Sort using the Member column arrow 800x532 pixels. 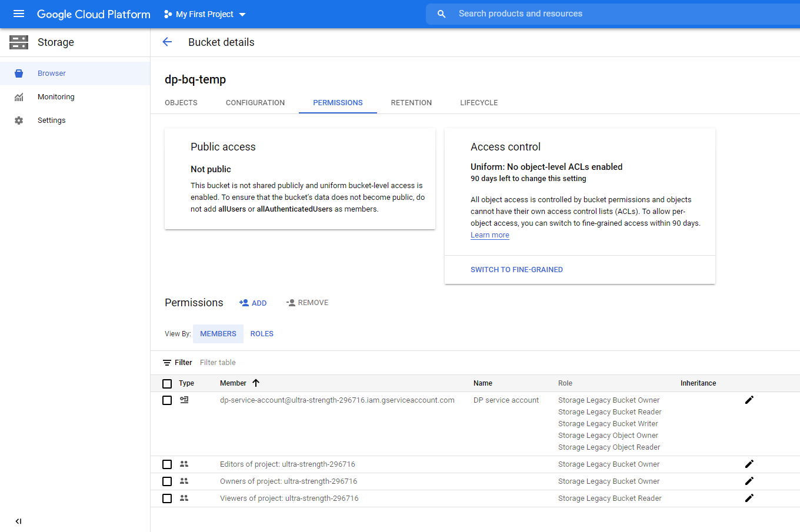point(256,383)
